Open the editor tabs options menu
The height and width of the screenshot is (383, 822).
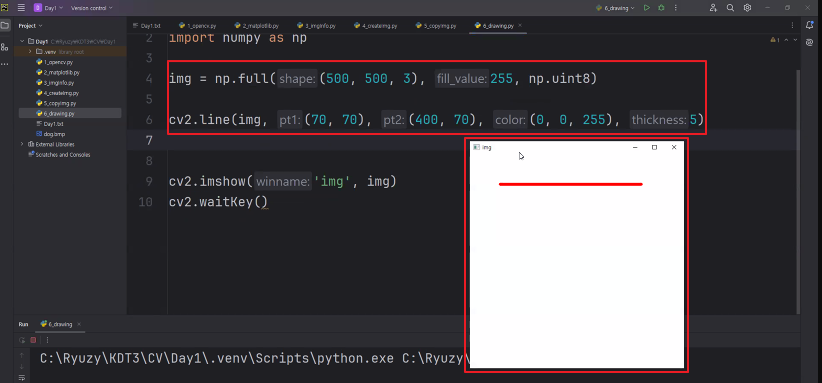792,25
